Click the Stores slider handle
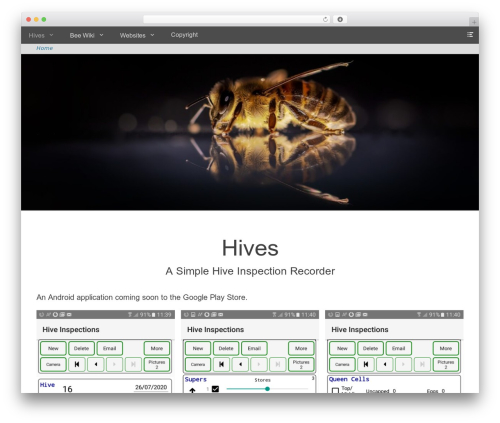Viewport: 500px width, 423px height. pyautogui.click(x=267, y=389)
